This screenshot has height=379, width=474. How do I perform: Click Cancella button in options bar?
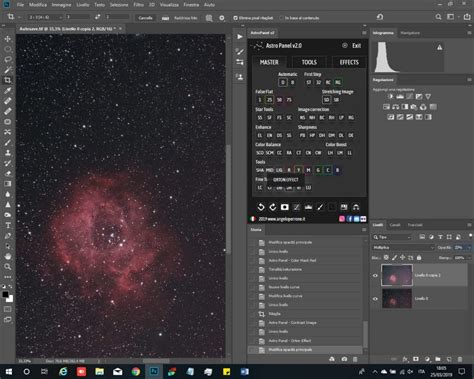pos(145,18)
